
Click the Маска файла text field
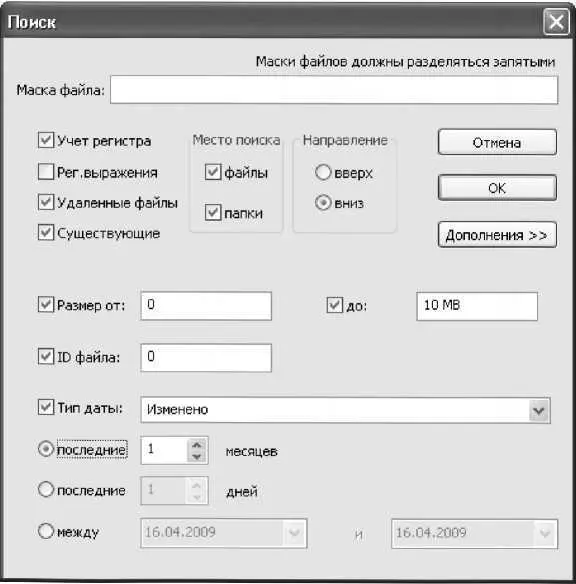(334, 90)
